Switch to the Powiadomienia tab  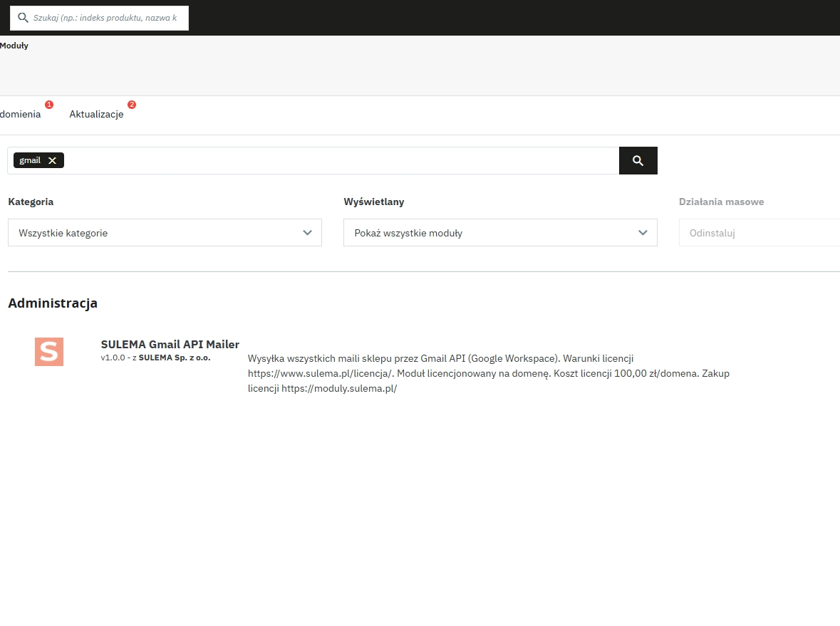click(20, 114)
